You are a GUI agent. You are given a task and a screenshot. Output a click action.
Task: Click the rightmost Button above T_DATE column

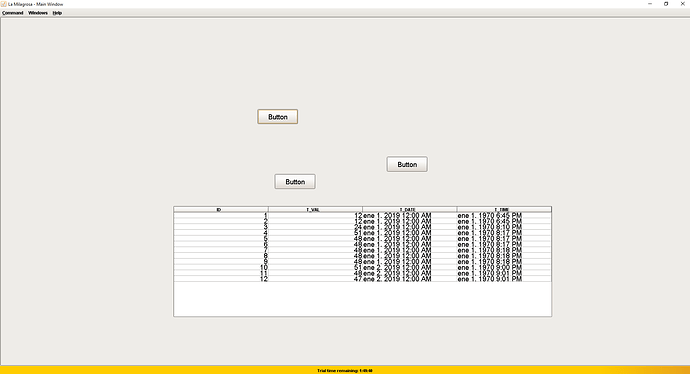click(x=407, y=164)
